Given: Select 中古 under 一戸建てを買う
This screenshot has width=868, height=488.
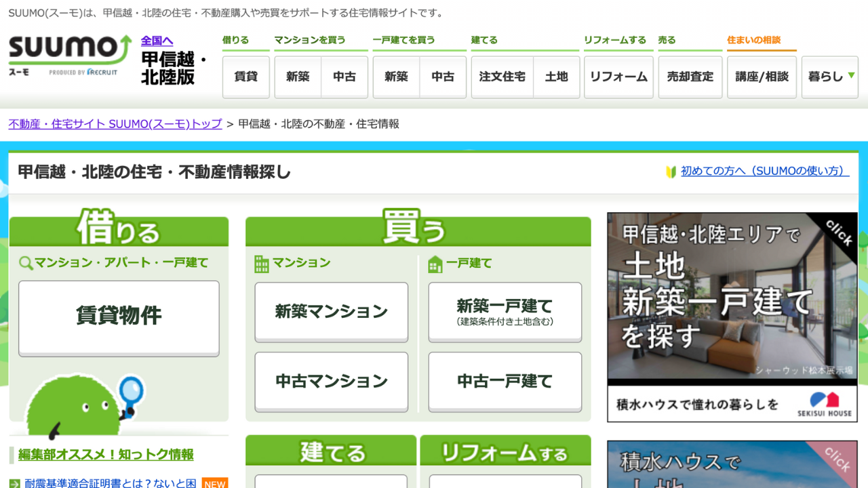Looking at the screenshot, I should (x=443, y=77).
